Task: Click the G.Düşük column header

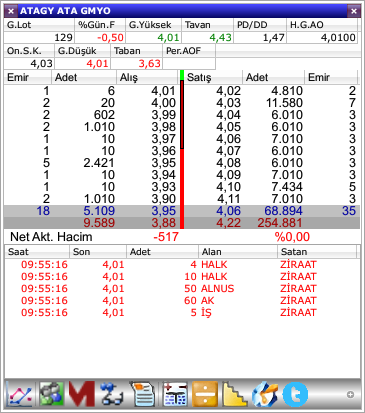Action: click(x=82, y=51)
